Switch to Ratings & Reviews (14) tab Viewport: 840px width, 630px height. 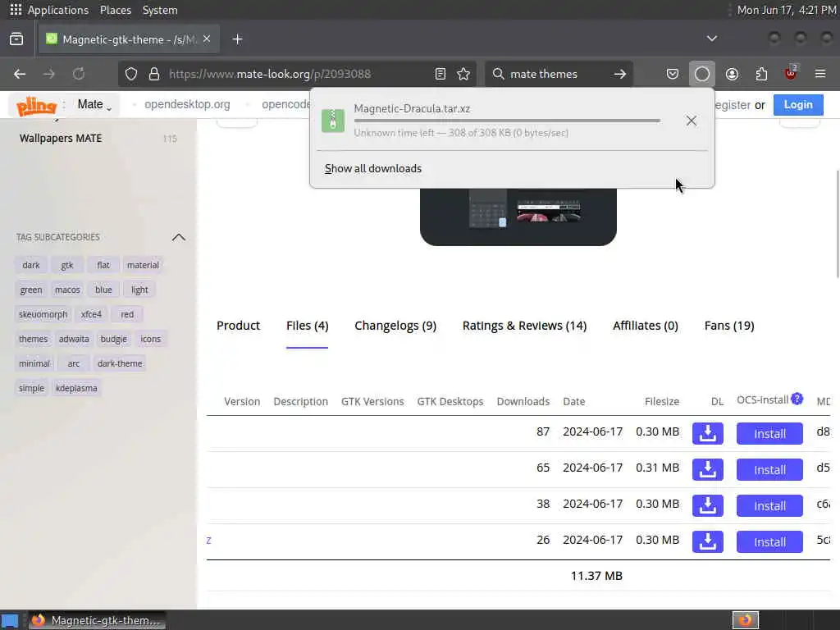click(x=524, y=326)
